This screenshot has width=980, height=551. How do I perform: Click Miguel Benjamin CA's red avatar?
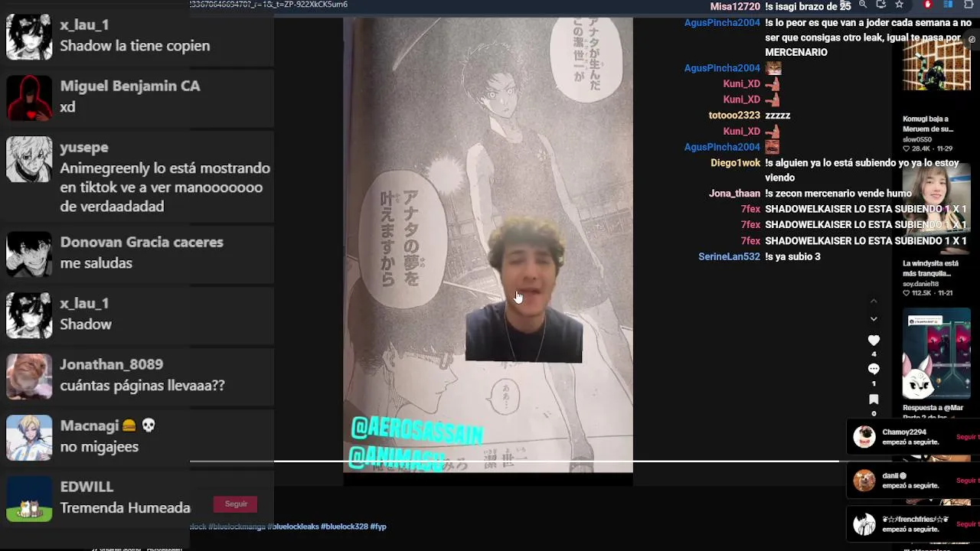click(x=29, y=98)
